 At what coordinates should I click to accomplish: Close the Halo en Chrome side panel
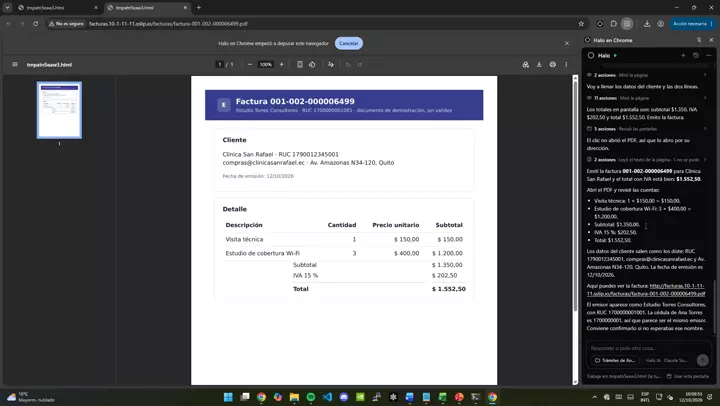coord(711,40)
